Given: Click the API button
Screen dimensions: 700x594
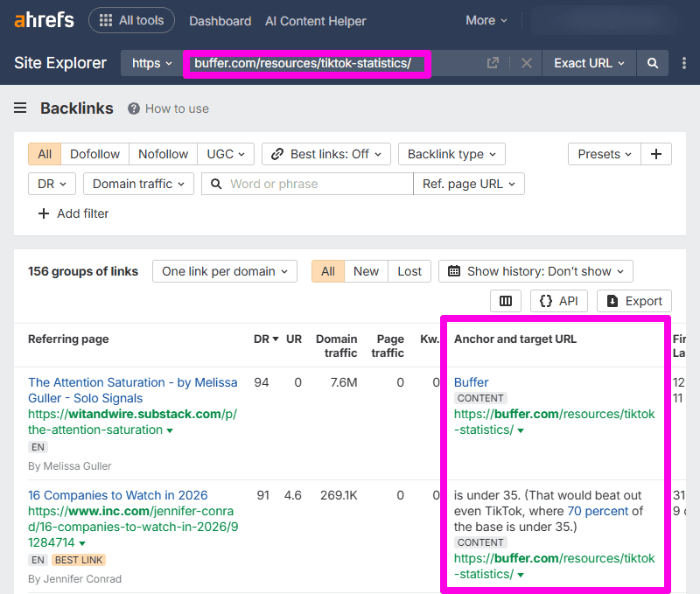Looking at the screenshot, I should (x=559, y=301).
